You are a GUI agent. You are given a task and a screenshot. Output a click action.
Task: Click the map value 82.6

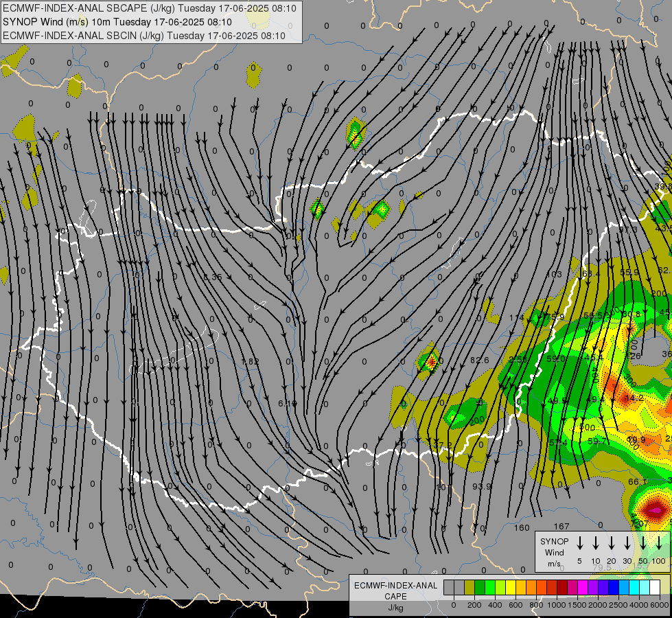(x=480, y=360)
